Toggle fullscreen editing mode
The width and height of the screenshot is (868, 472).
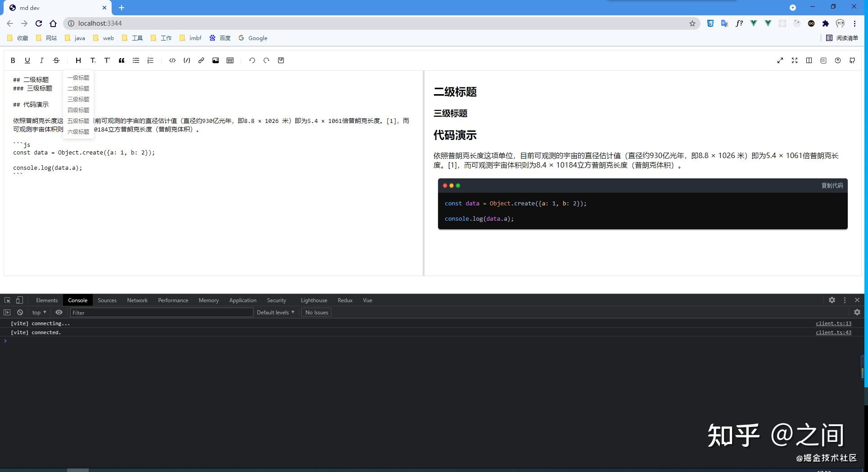(x=795, y=60)
